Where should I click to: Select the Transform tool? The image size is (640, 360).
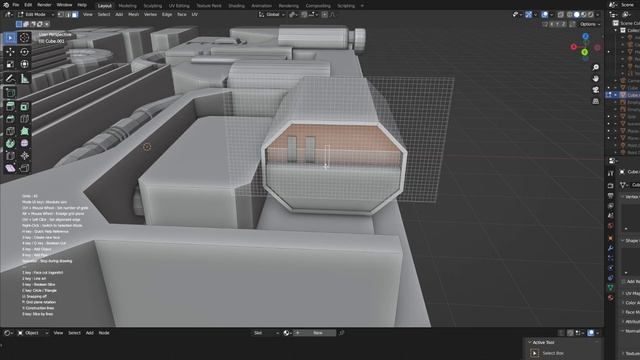(24, 64)
